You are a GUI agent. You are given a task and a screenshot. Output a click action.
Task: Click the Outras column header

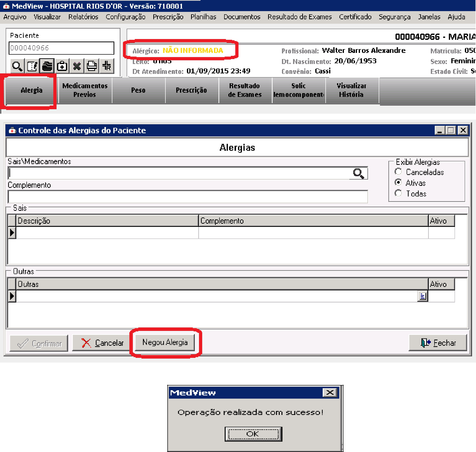[222, 284]
